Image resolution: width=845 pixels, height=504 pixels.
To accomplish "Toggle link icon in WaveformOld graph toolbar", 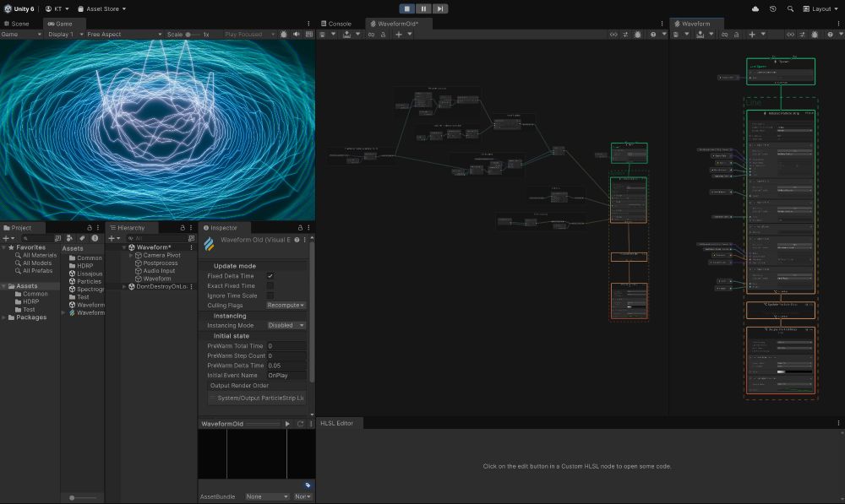I will point(371,35).
